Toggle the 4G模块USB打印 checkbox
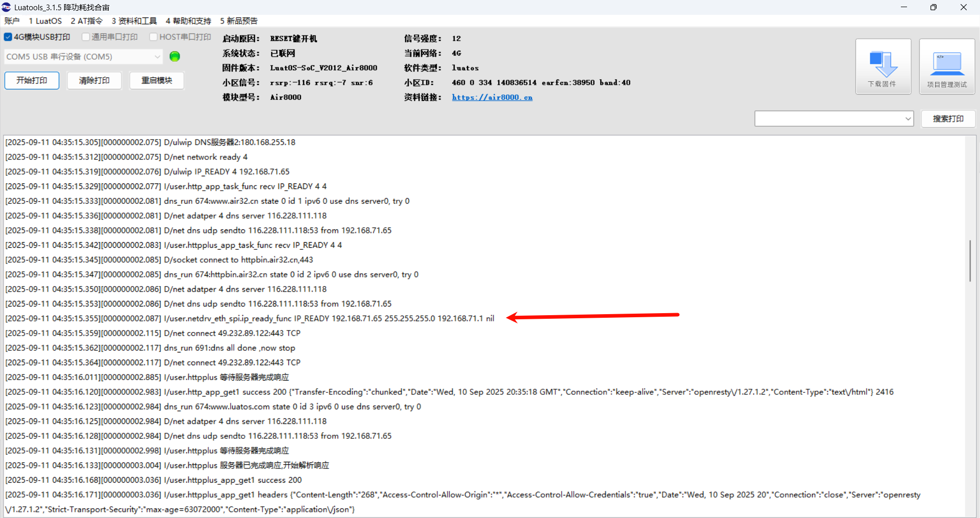Screen dimensions: 980x518 (8, 37)
